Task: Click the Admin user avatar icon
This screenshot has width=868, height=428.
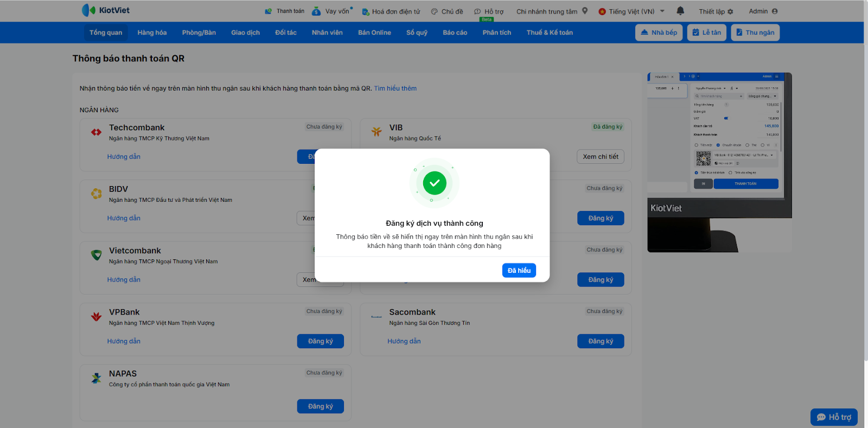Action: 775,11
